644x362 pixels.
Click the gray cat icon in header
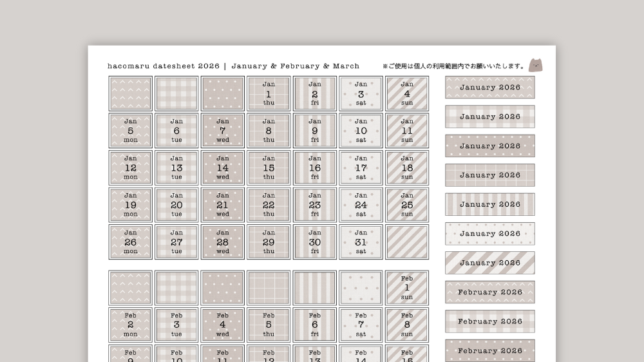click(535, 65)
